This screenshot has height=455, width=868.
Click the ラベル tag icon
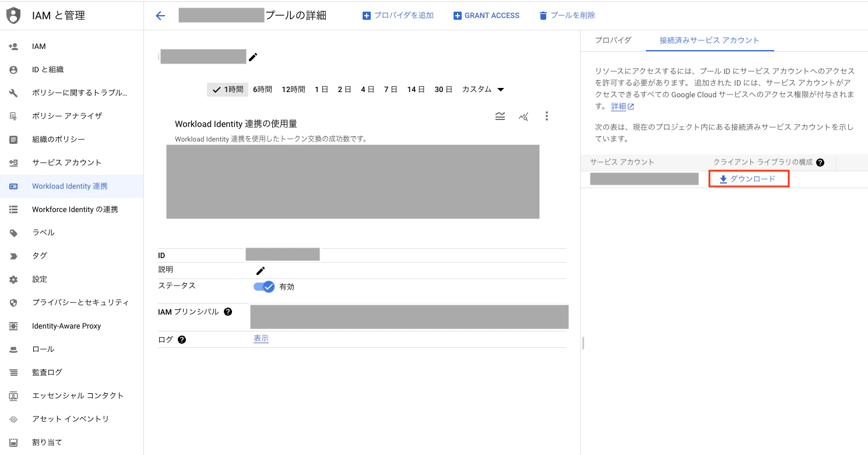coord(13,232)
